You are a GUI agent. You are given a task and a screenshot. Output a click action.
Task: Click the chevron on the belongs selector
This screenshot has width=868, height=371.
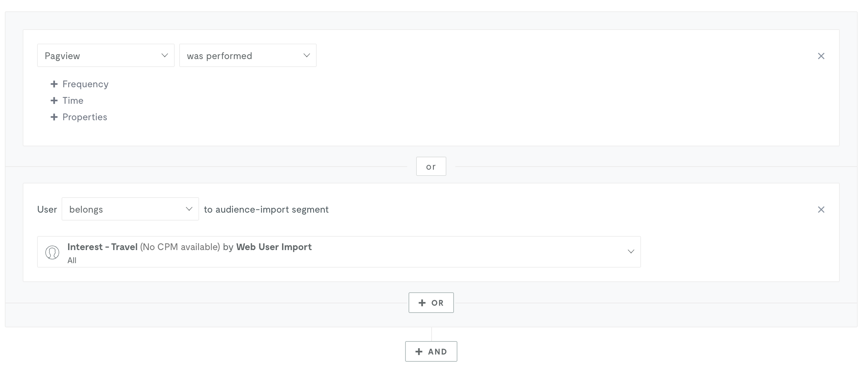pos(189,209)
